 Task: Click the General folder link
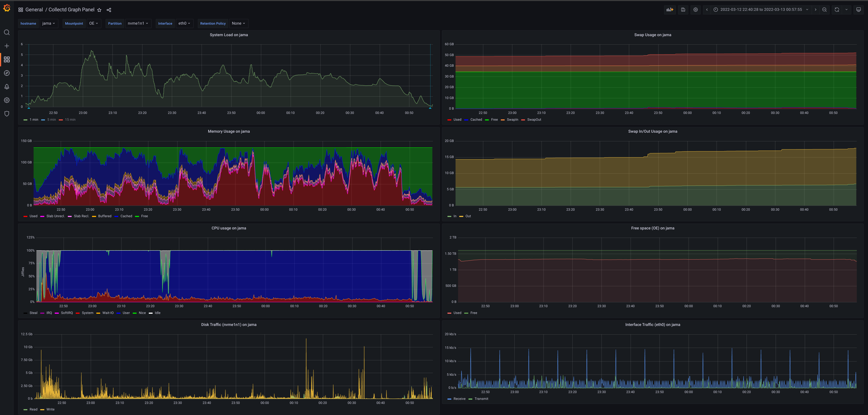click(34, 10)
